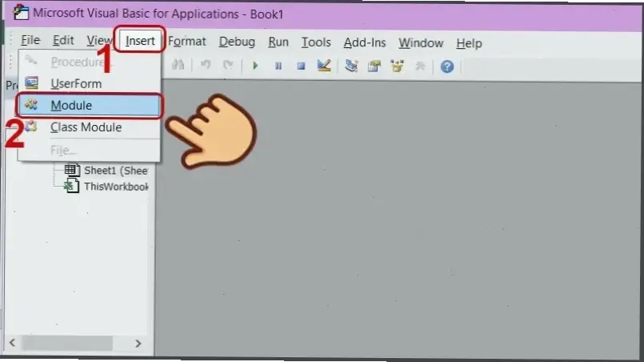Open Object Browser toolbar icon
Viewport: 644px width, 362px height.
pos(397,66)
